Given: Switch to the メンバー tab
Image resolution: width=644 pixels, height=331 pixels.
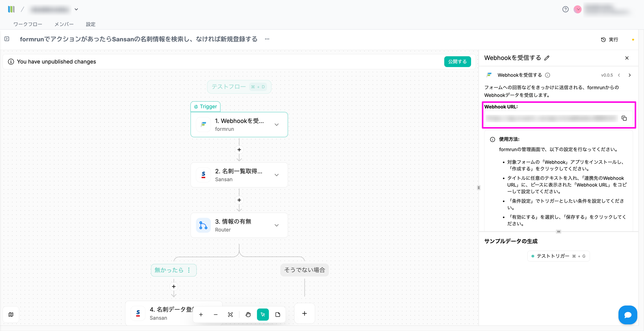Looking at the screenshot, I should (x=64, y=24).
